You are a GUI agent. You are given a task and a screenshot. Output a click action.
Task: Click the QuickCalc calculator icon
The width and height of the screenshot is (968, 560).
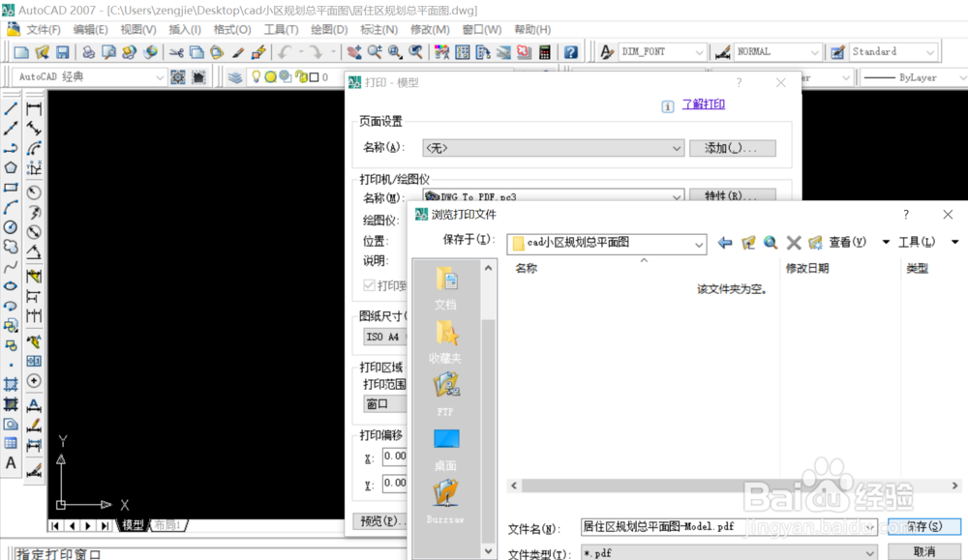pos(544,52)
